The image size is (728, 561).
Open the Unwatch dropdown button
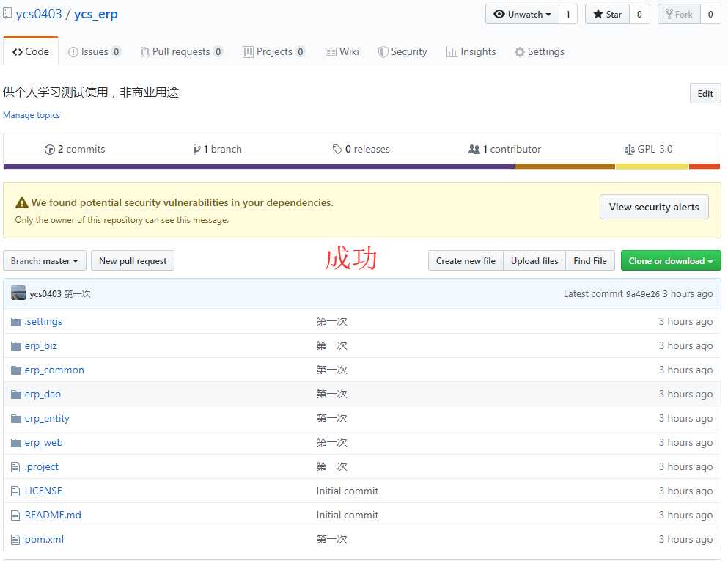click(522, 15)
